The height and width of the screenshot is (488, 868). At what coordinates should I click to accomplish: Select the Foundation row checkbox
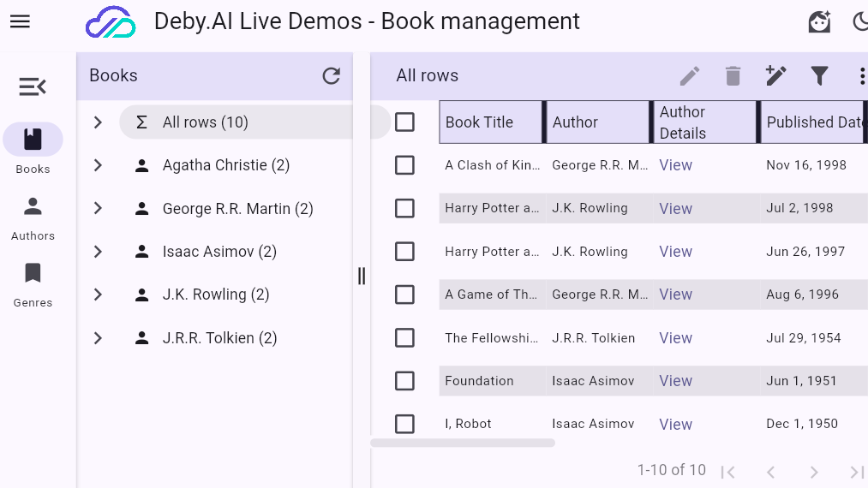point(404,381)
